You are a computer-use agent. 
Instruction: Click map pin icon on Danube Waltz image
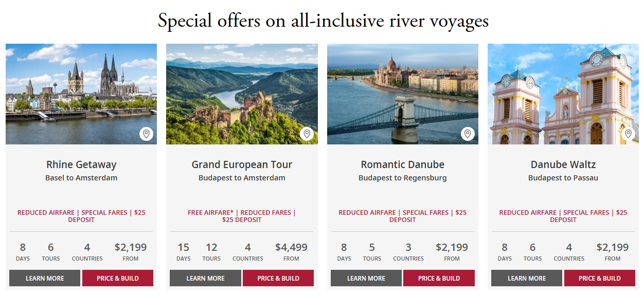coord(628,134)
